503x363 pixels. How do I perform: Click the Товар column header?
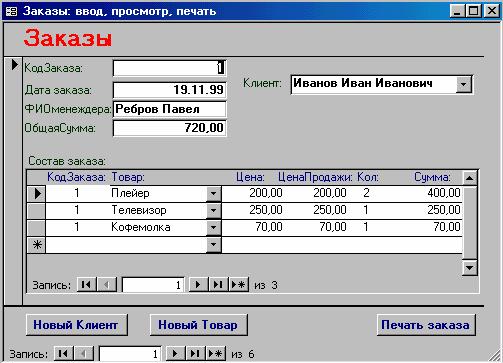128,177
